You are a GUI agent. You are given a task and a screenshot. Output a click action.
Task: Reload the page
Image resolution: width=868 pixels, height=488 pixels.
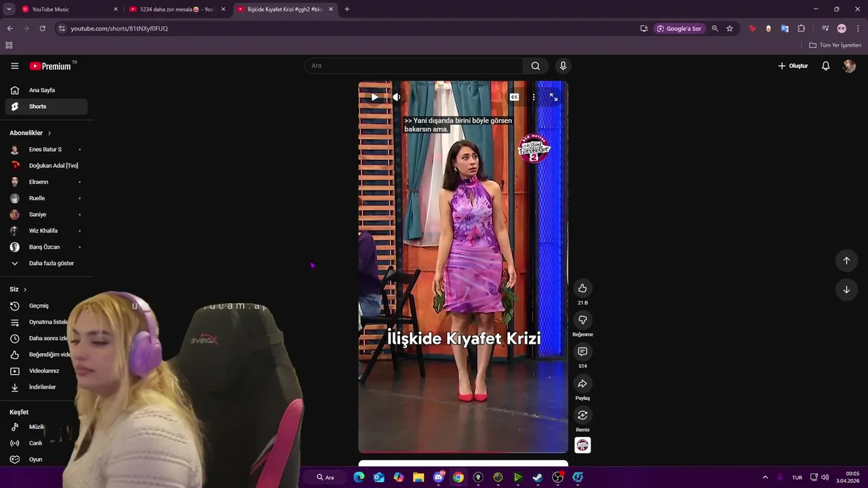pos(42,28)
